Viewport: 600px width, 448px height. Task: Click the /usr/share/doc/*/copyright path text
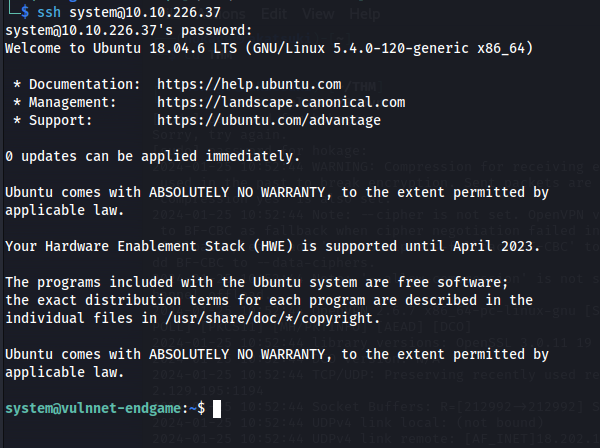(x=272, y=318)
